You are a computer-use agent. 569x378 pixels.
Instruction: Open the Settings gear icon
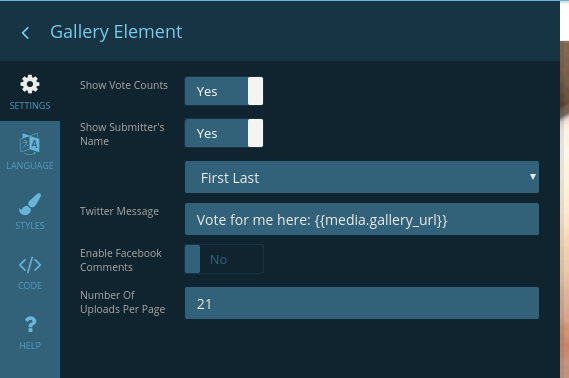point(30,84)
